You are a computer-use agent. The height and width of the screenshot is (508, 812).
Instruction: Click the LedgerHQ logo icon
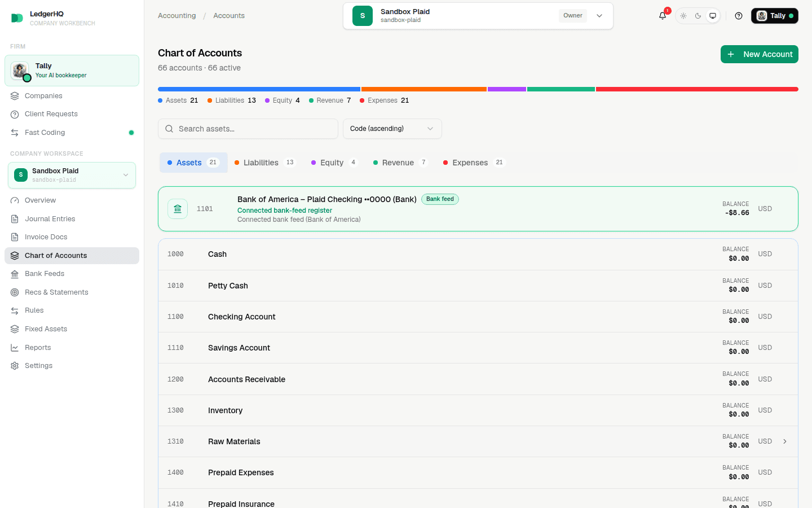(17, 18)
